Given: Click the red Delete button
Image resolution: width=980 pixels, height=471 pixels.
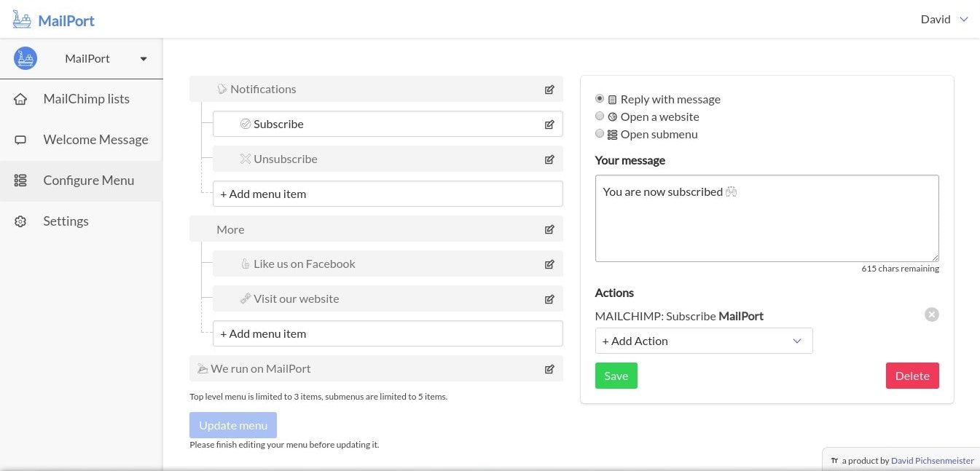Looking at the screenshot, I should point(912,376).
